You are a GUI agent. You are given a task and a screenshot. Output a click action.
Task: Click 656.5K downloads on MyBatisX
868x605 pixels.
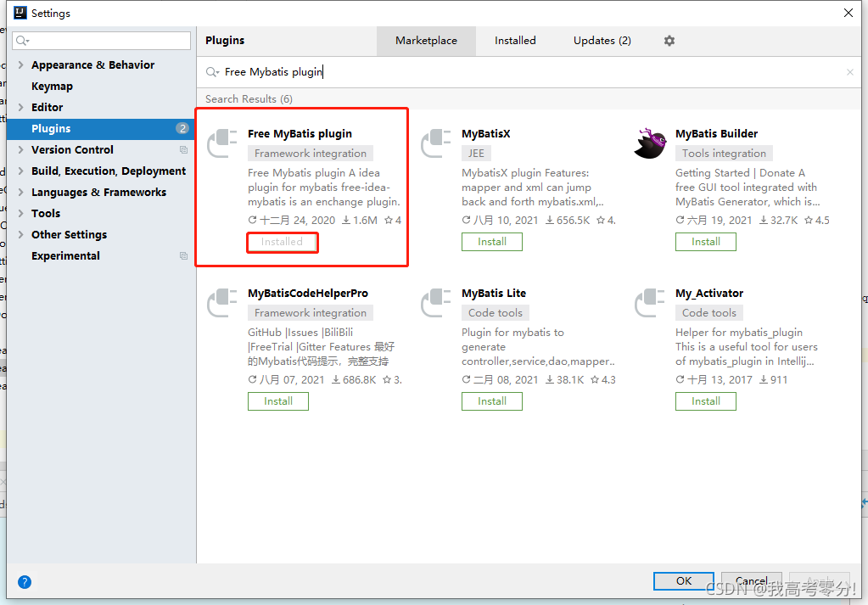568,221
